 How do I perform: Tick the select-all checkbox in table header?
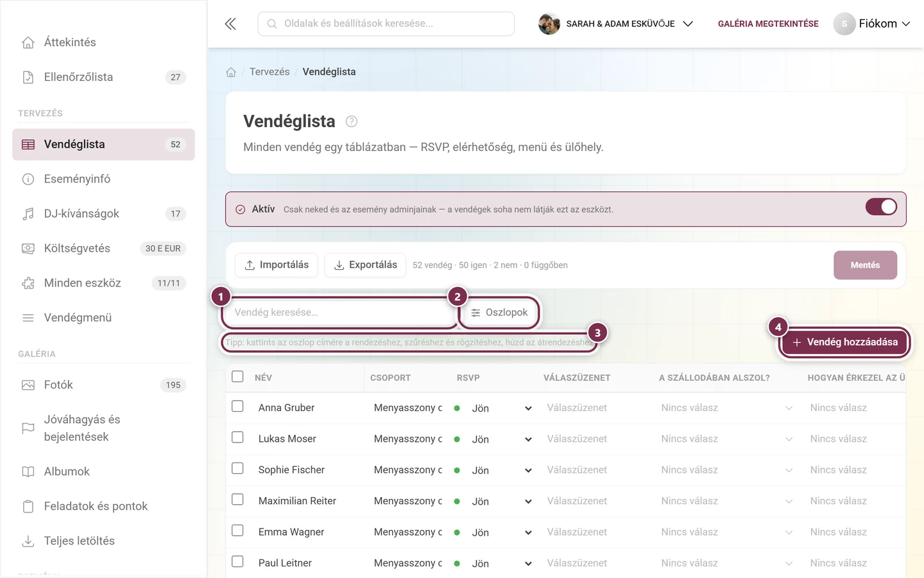237,376
